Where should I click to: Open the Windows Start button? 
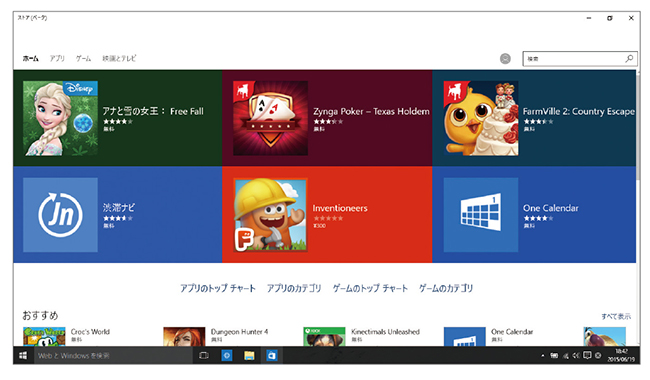click(23, 356)
